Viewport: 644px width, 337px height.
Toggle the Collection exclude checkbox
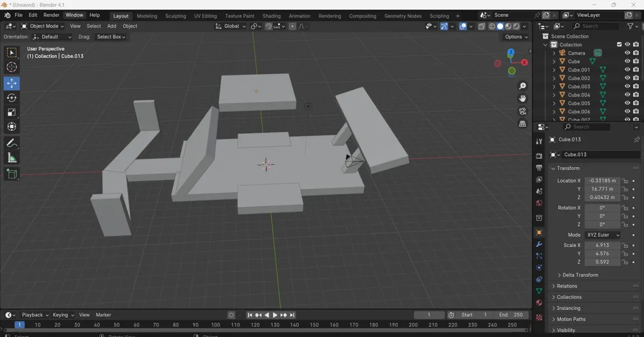pos(620,45)
